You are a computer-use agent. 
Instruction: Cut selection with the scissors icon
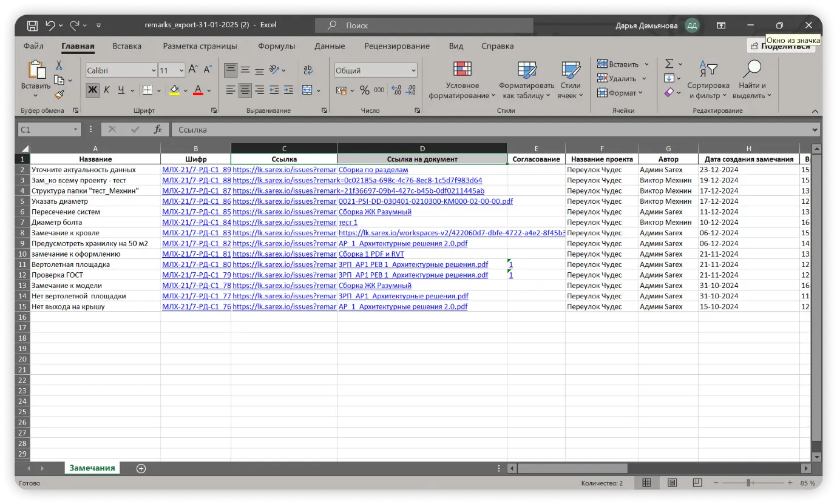point(59,66)
